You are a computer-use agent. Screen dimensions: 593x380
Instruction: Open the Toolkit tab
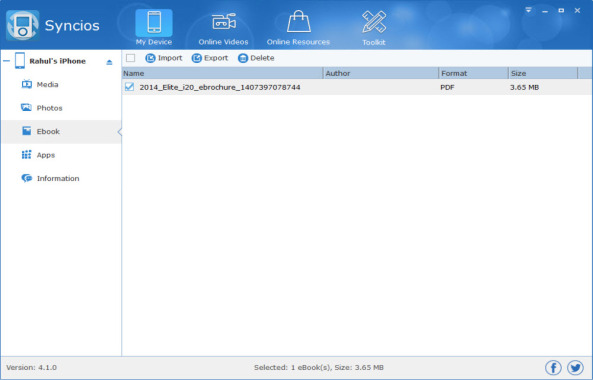[x=374, y=28]
